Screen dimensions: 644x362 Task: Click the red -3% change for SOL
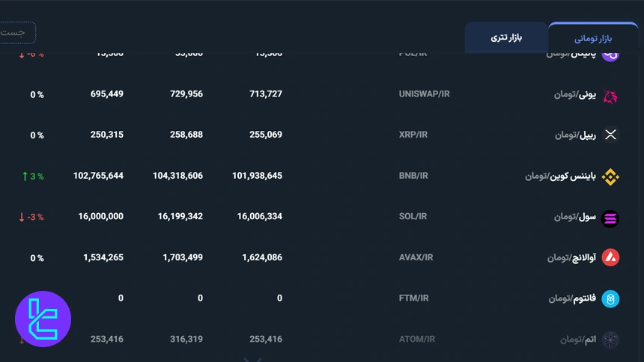point(31,217)
